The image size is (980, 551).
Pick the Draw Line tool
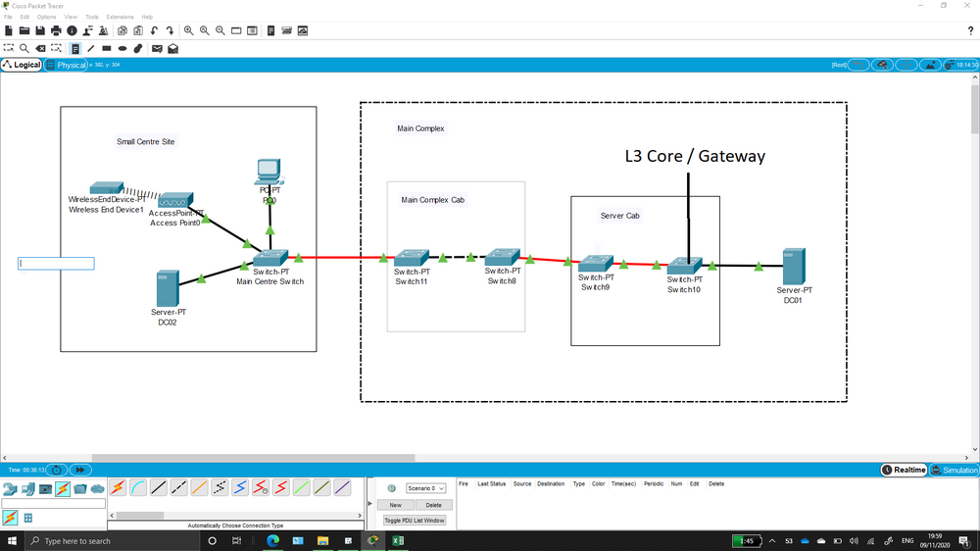91,48
